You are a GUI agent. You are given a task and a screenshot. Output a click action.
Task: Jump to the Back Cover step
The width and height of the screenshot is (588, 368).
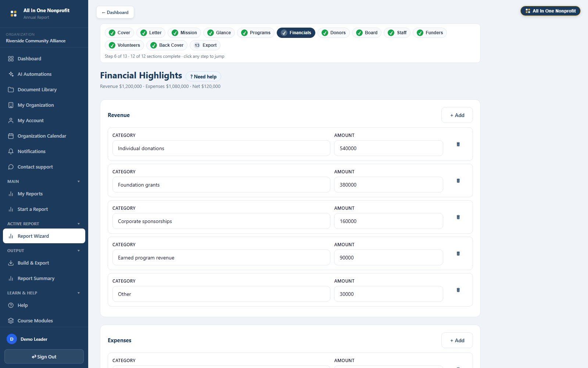point(167,45)
